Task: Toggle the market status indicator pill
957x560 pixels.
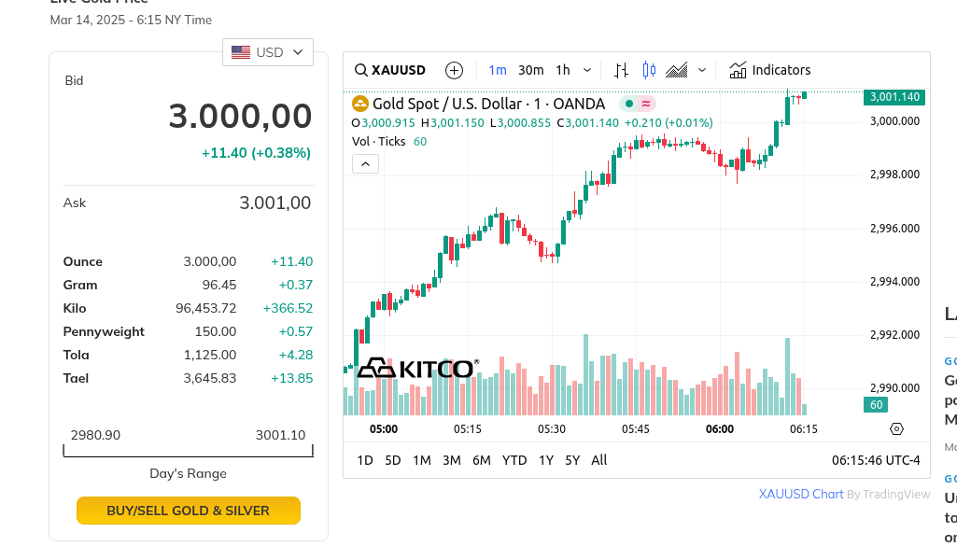Action: tap(638, 104)
